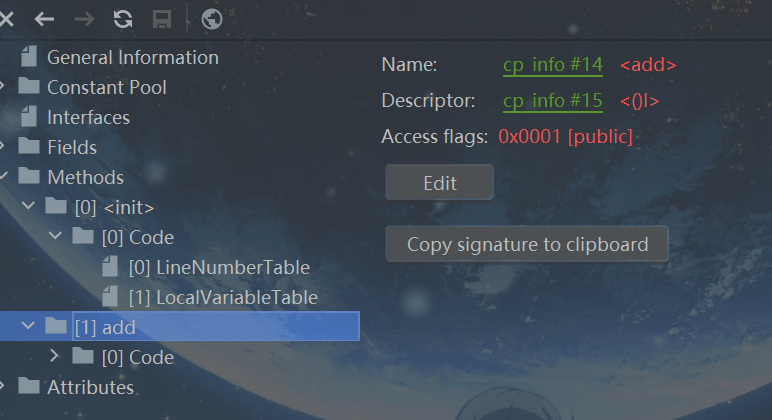The image size is (772, 420).
Task: Select the [0] LineNumberTable entry
Action: pos(218,267)
